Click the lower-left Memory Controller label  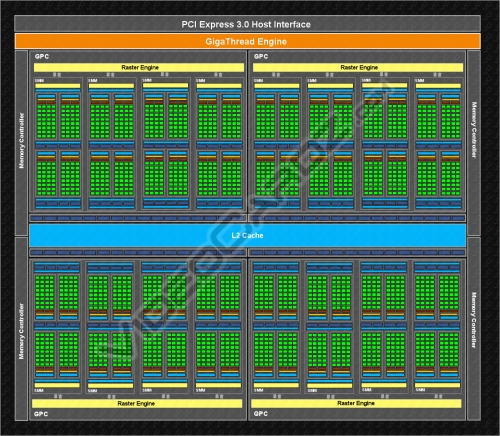22,331
